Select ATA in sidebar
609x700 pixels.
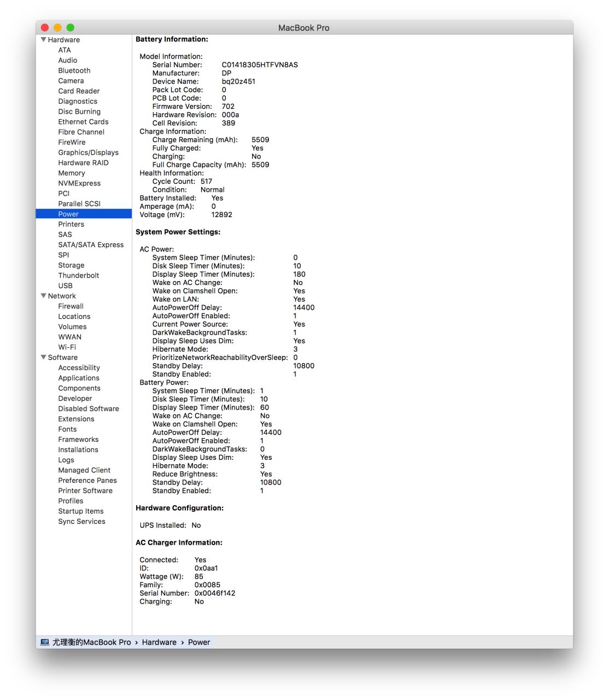pyautogui.click(x=65, y=50)
